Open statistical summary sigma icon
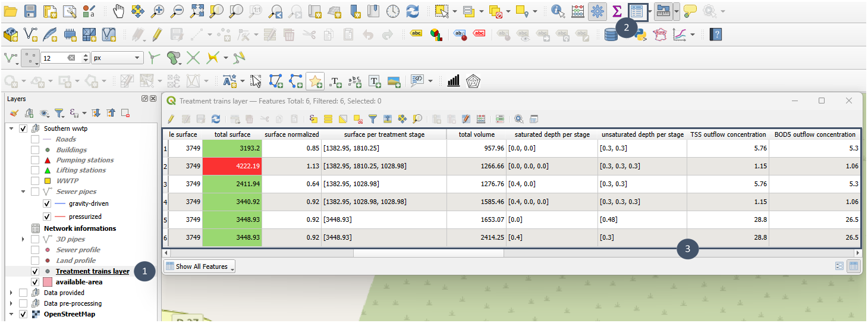 point(617,11)
